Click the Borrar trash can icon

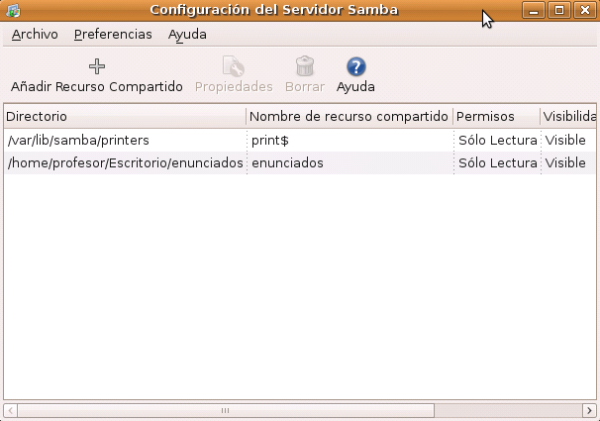coord(305,67)
